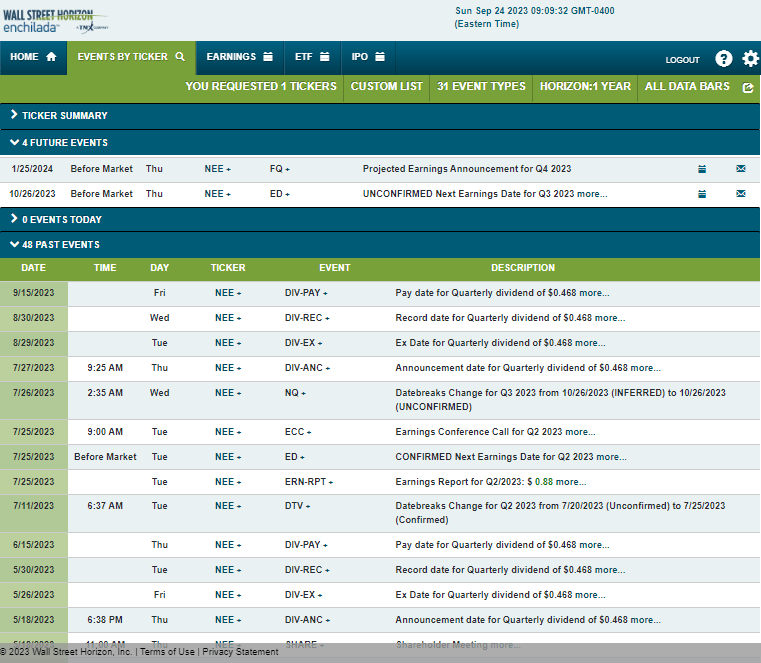Switch to the ETF tab
The height and width of the screenshot is (663, 761).
click(x=311, y=57)
